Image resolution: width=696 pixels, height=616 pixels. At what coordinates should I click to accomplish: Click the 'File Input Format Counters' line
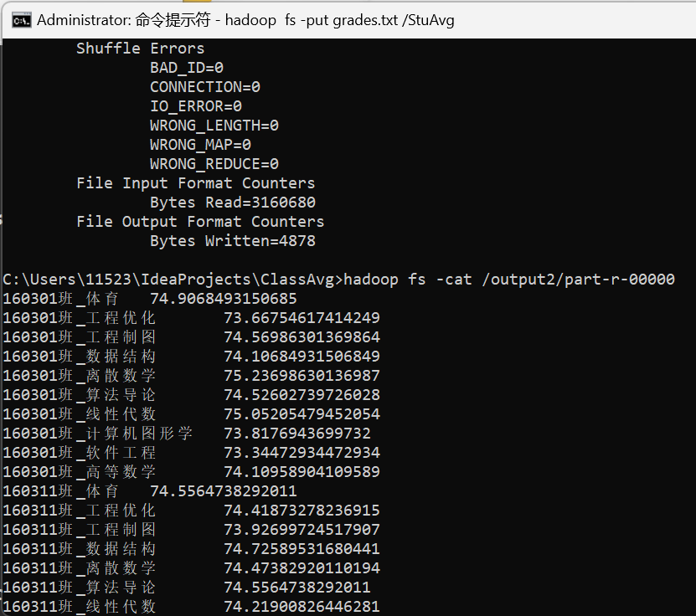195,183
